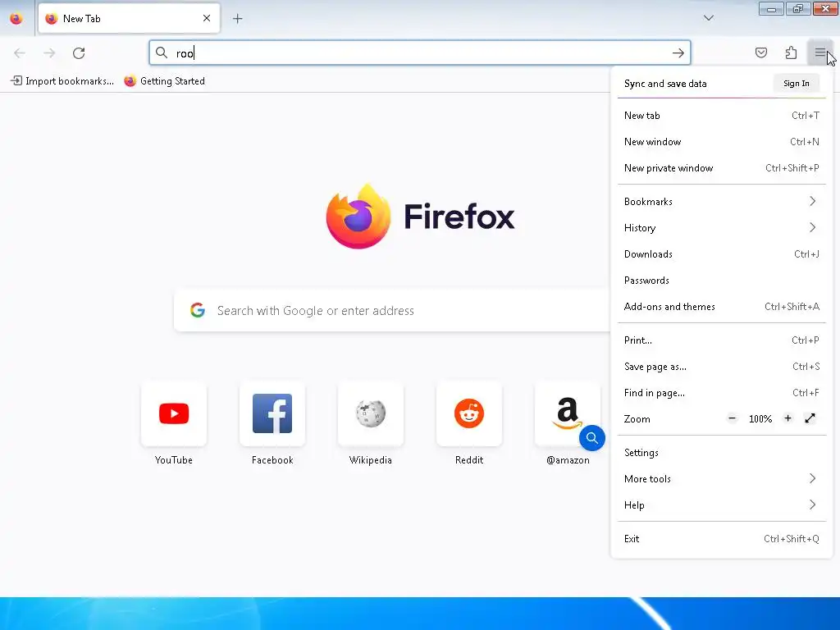Close the New Tab tab
This screenshot has height=630, width=840.
(207, 18)
